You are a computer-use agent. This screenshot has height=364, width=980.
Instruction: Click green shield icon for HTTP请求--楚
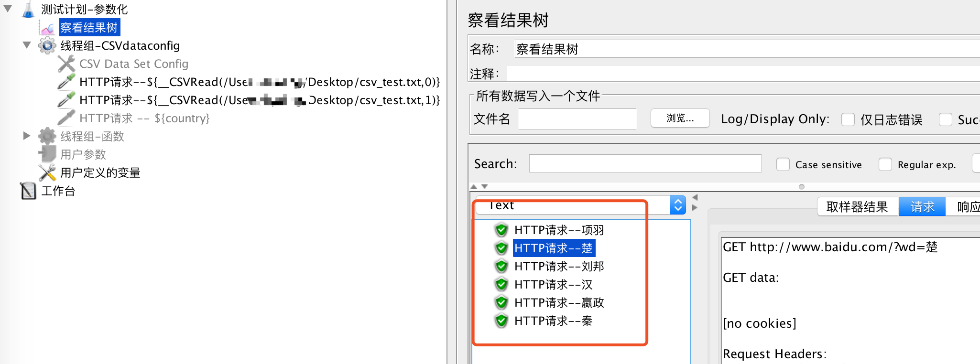coord(501,248)
